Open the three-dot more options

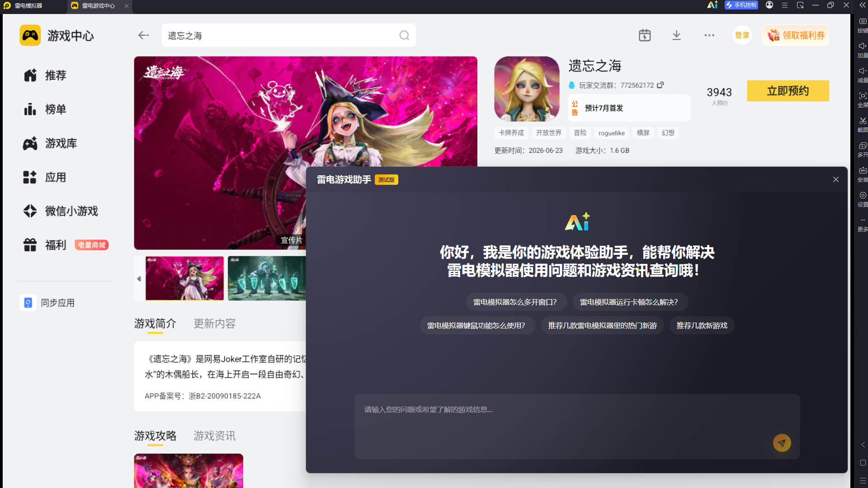point(709,35)
